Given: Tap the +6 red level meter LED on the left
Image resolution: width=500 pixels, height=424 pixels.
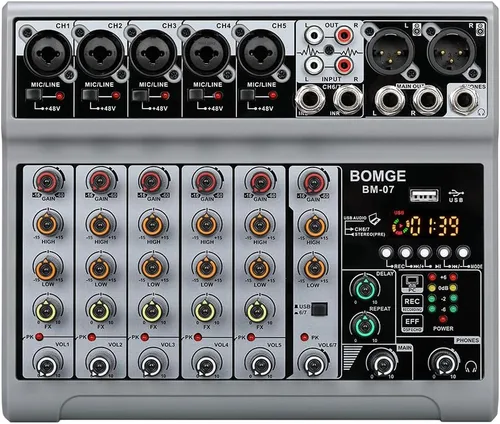Looking at the screenshot, I should 432,277.
